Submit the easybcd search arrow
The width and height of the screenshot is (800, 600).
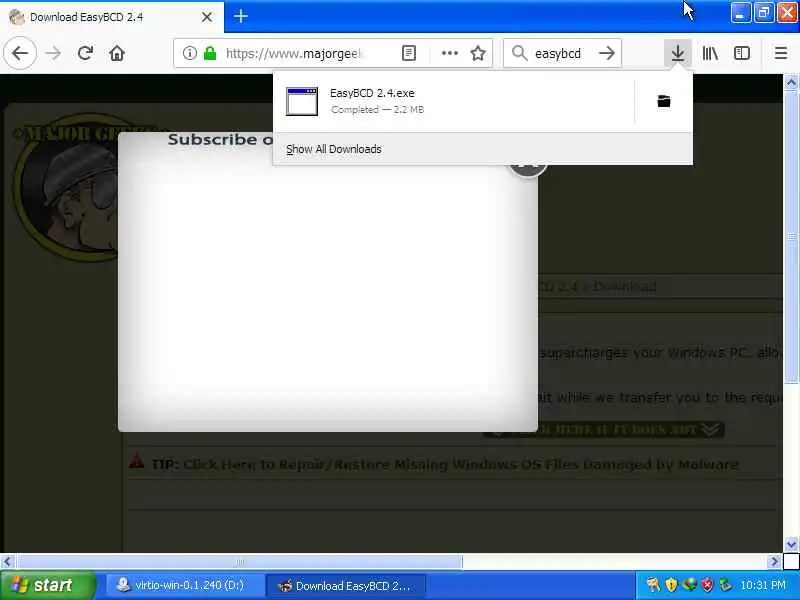pyautogui.click(x=607, y=53)
